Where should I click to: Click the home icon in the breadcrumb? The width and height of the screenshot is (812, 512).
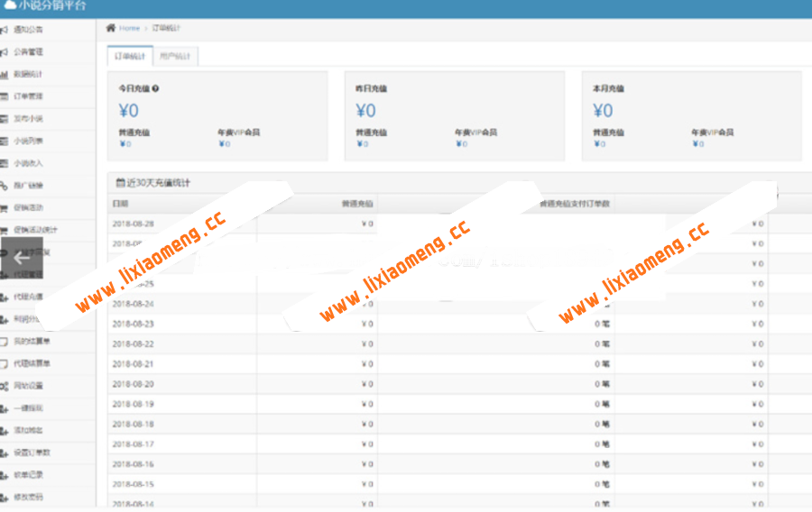tap(111, 28)
